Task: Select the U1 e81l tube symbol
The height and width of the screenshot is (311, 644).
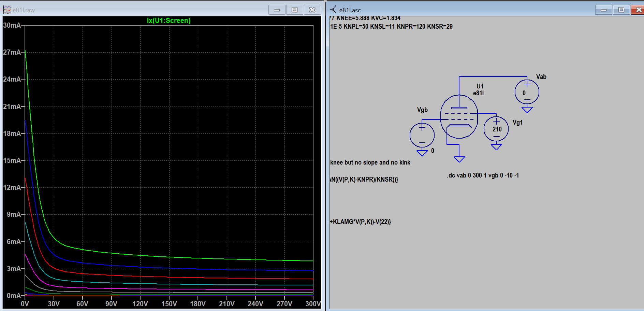Action: click(459, 116)
